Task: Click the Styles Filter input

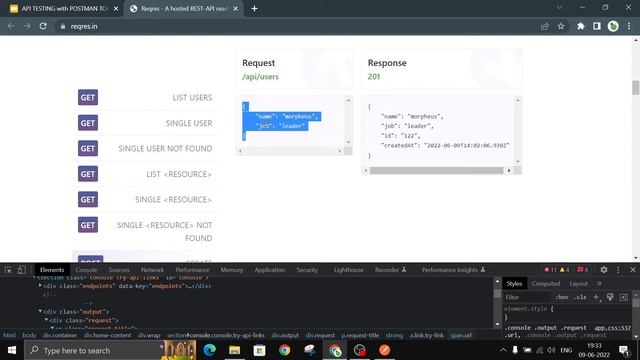Action: click(x=527, y=297)
